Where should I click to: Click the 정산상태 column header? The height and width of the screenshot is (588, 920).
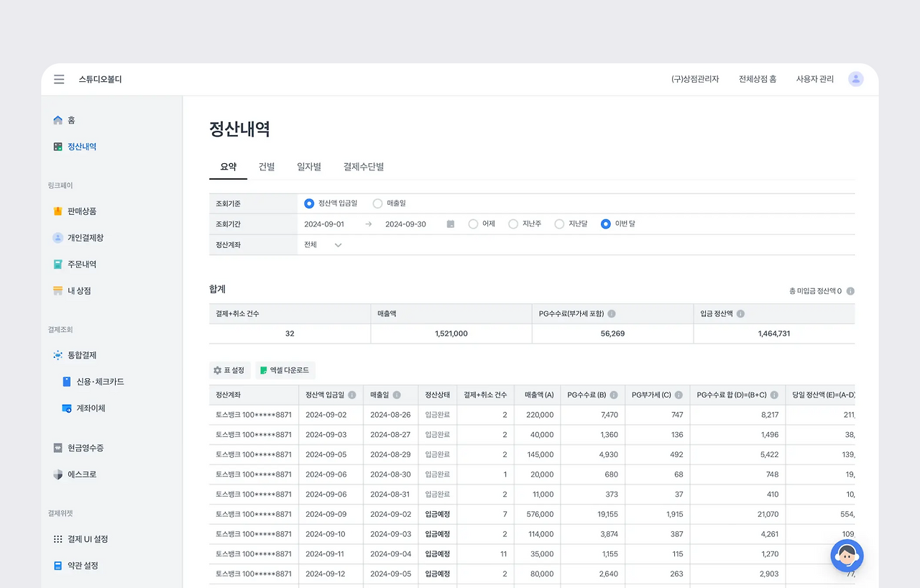437,395
